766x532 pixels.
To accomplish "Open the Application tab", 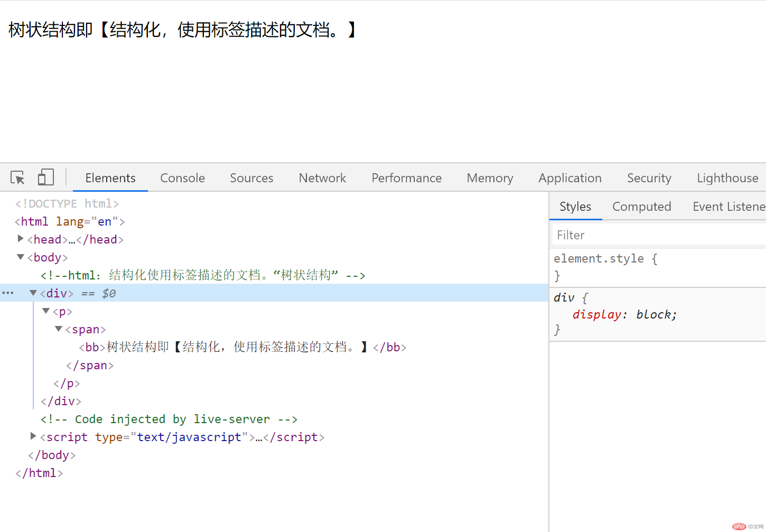I will click(x=570, y=178).
